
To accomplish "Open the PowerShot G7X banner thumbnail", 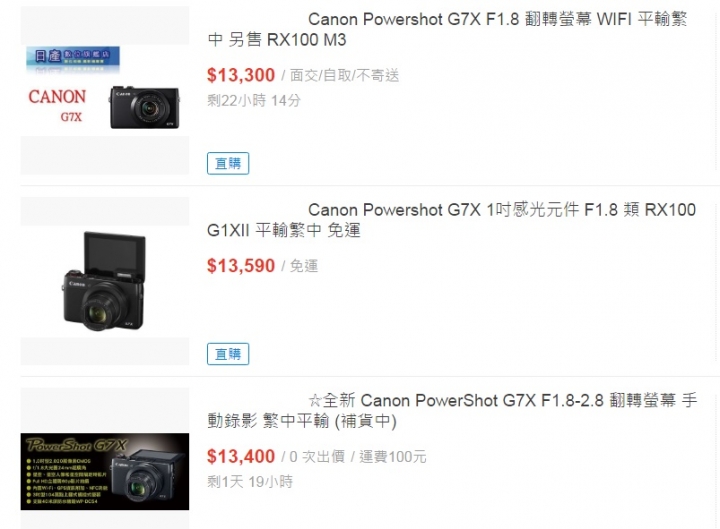I will (105, 471).
